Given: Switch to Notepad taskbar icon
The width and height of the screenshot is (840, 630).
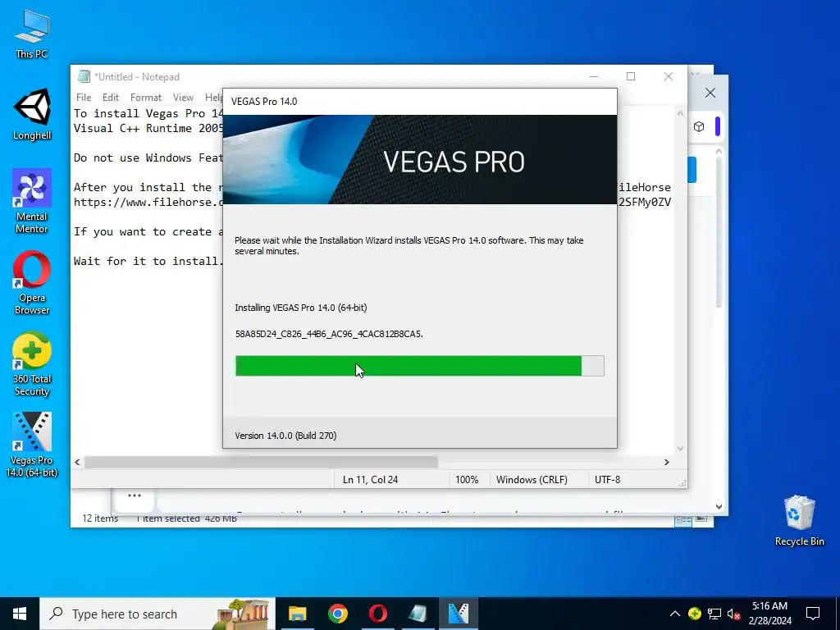Looking at the screenshot, I should pyautogui.click(x=418, y=614).
